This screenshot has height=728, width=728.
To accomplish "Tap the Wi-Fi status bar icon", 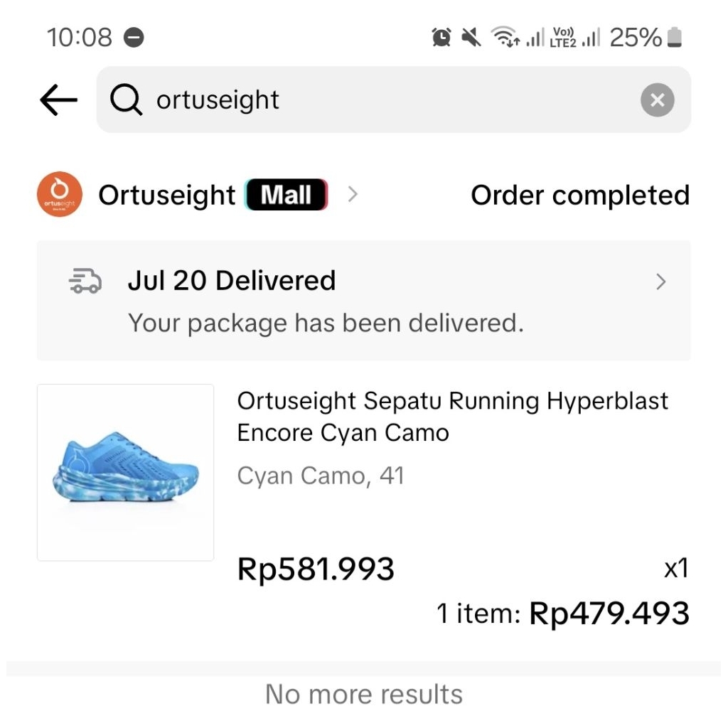I will click(x=505, y=37).
